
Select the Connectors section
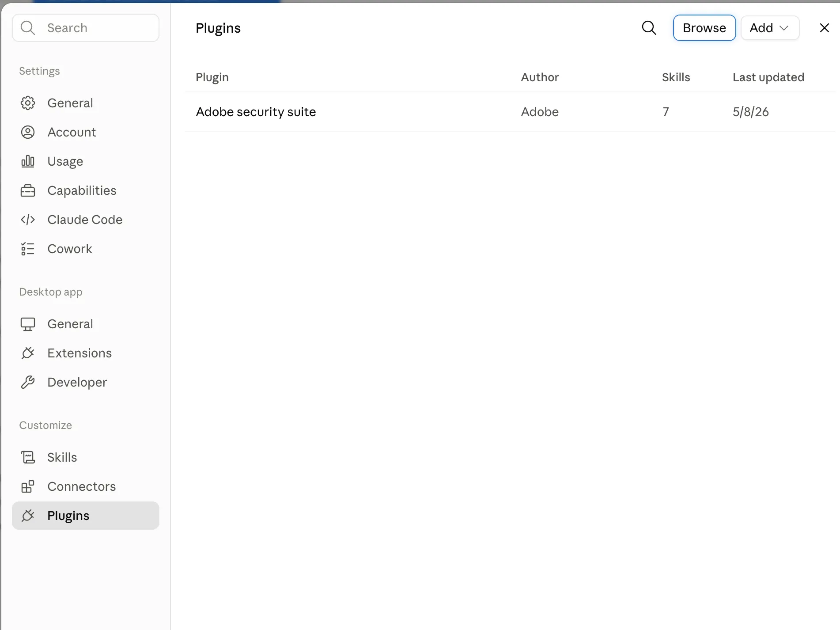tap(86, 486)
